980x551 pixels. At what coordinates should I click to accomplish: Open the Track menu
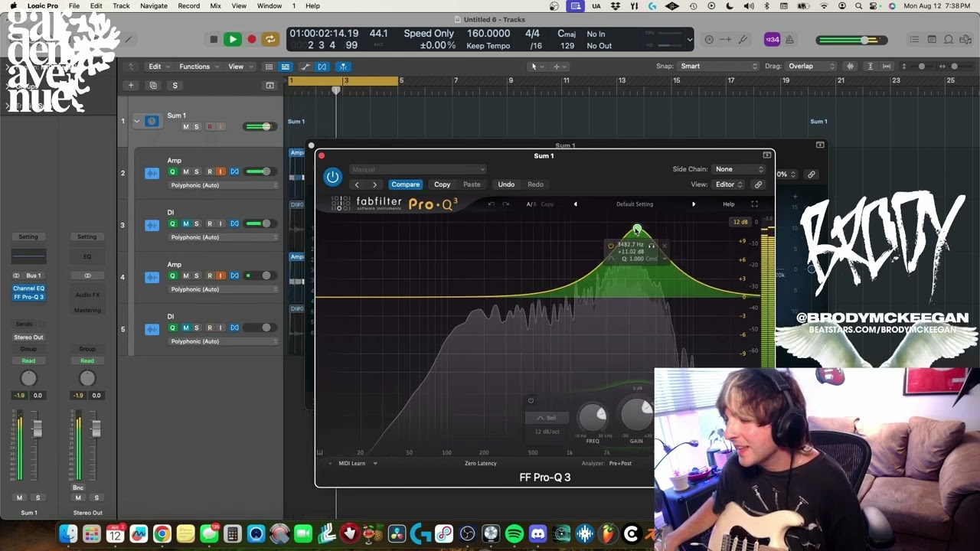click(121, 6)
